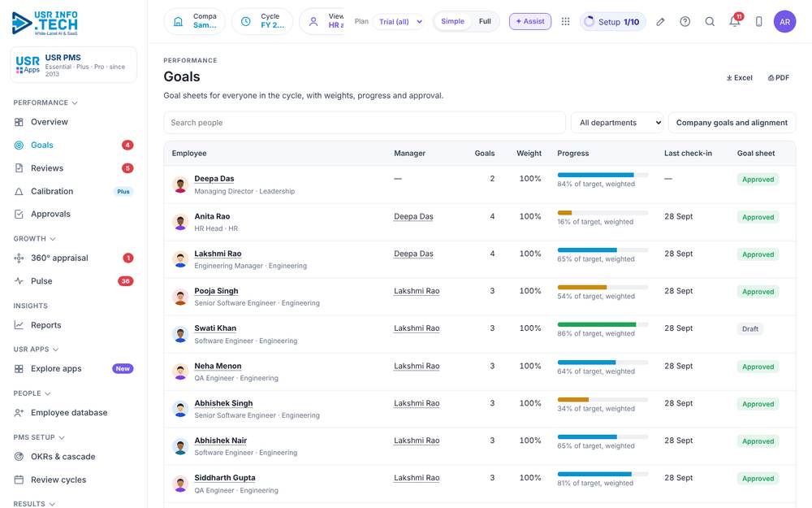Click the Company goals and alignment button
Image resolution: width=812 pixels, height=508 pixels.
[732, 123]
